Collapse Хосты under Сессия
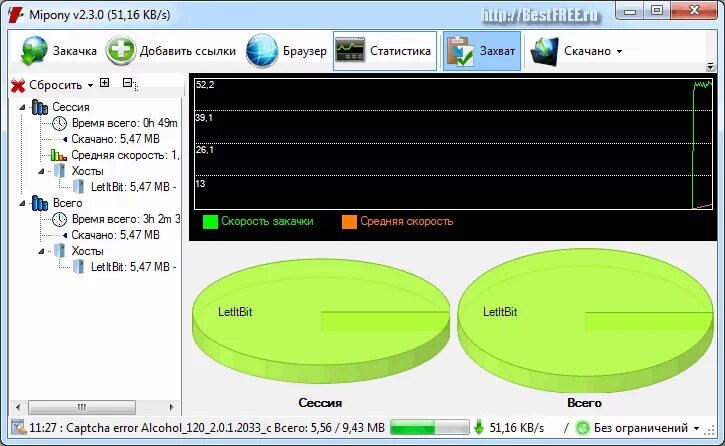The height and width of the screenshot is (446, 725). (x=41, y=171)
